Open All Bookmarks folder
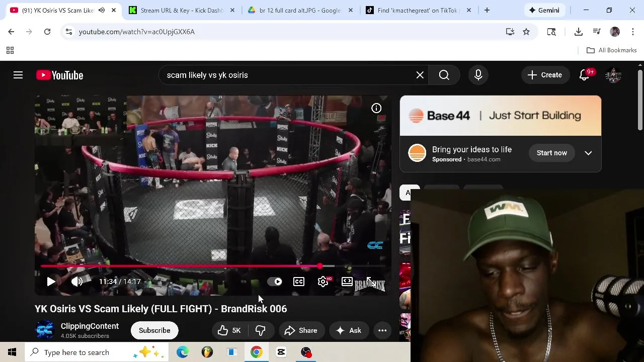The image size is (644, 362). click(612, 50)
